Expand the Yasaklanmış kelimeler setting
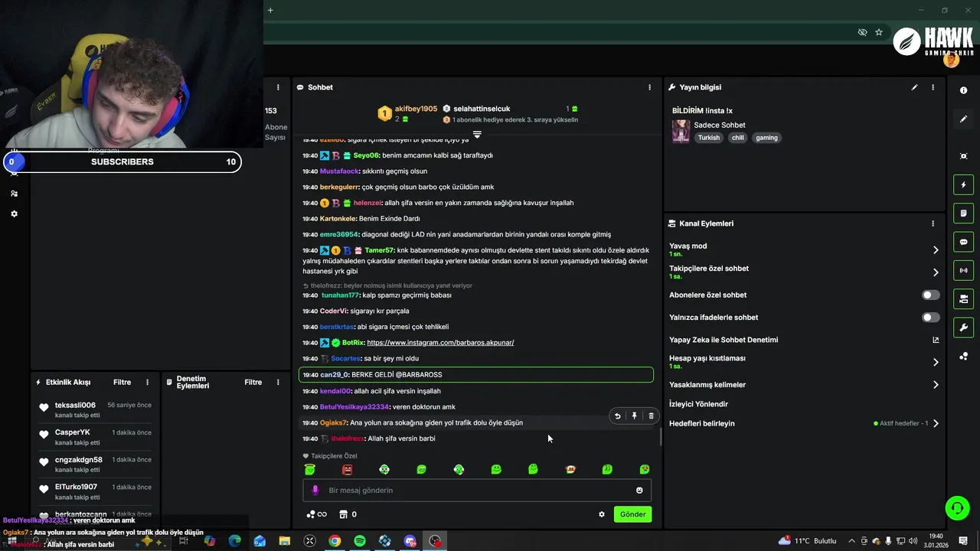This screenshot has height=551, width=980. point(804,385)
